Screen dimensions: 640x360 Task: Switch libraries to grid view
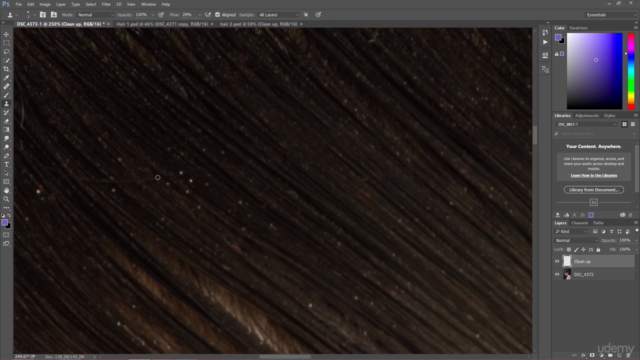[624, 124]
